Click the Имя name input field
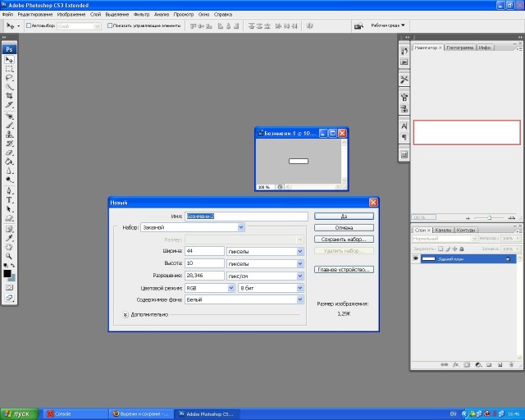This screenshot has height=420, width=525. tap(246, 217)
